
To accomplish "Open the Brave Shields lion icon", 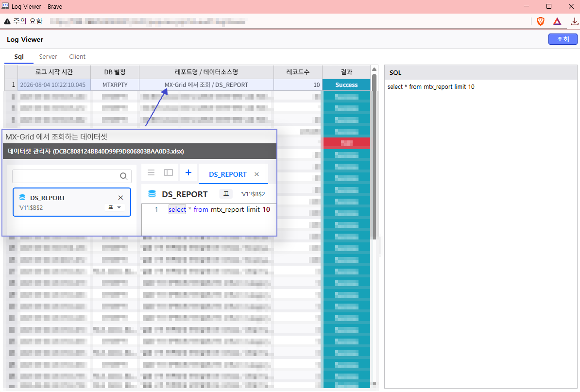I will click(x=541, y=21).
